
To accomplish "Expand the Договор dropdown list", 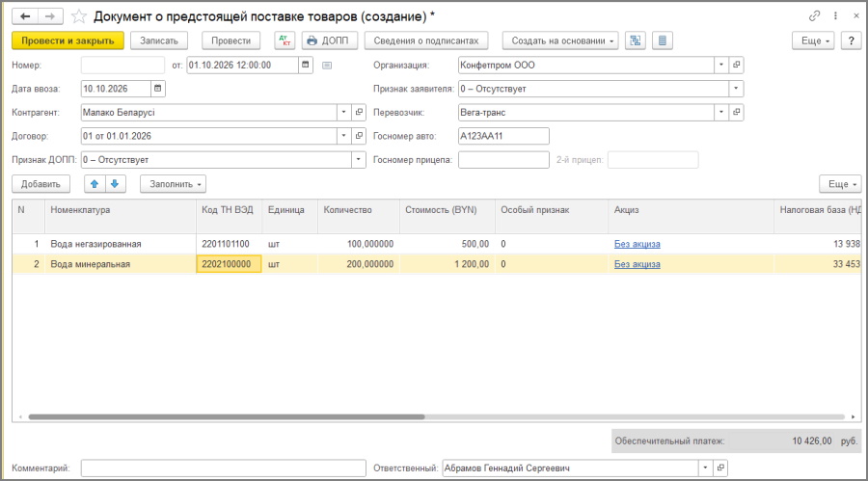I will [x=343, y=136].
